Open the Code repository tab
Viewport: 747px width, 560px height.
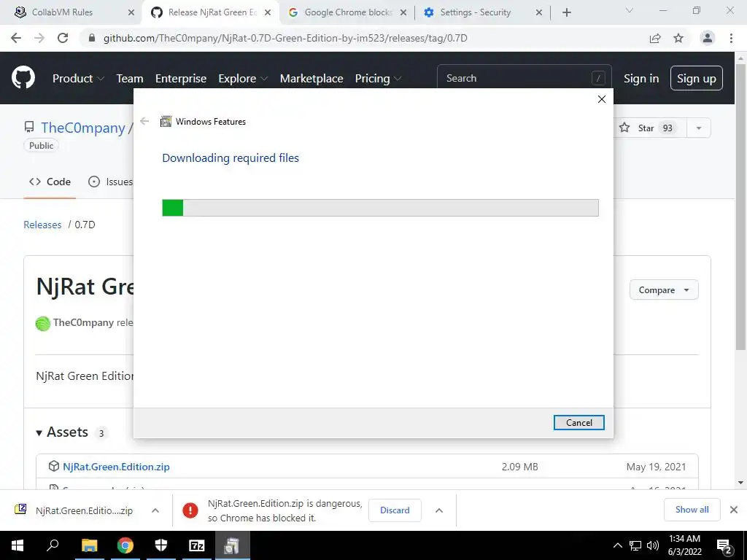50,182
